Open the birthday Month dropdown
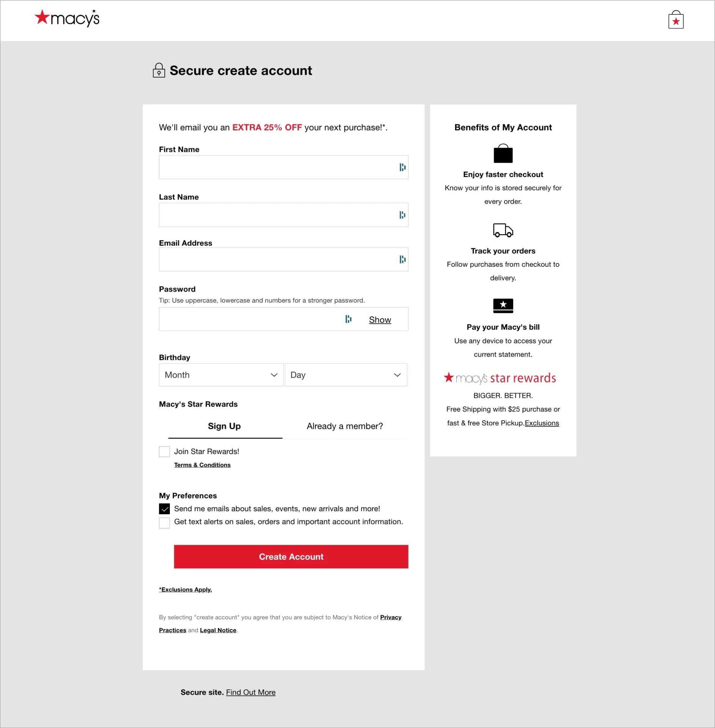715x728 pixels. 221,375
